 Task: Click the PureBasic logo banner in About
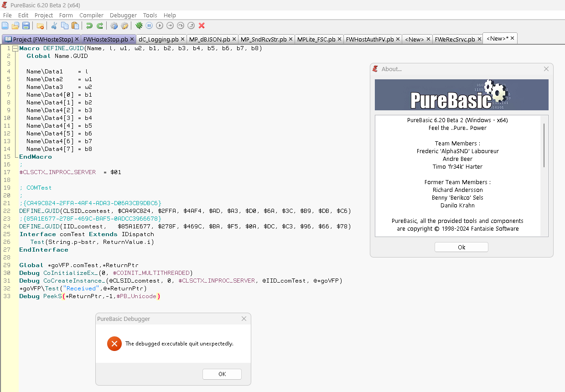click(461, 95)
